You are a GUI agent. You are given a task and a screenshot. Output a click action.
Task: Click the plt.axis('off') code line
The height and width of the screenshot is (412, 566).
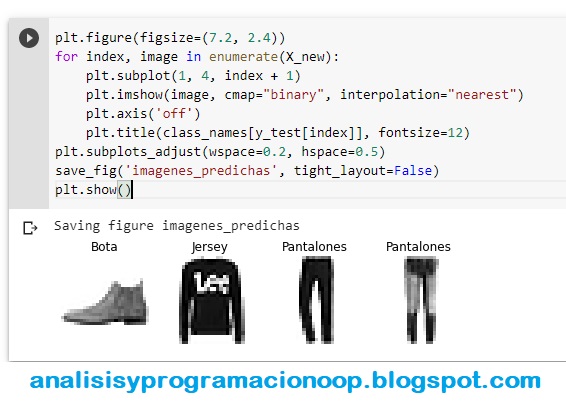coord(143,114)
